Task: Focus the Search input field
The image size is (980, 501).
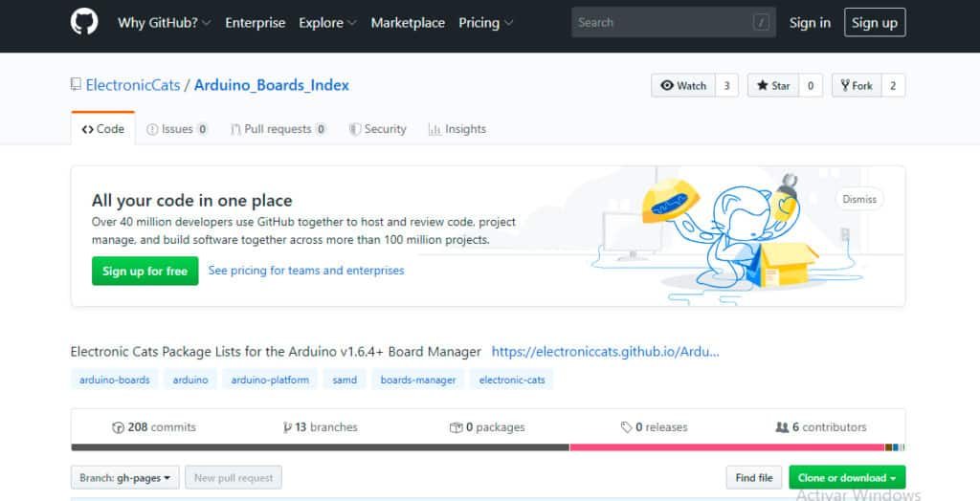Action: coord(673,23)
